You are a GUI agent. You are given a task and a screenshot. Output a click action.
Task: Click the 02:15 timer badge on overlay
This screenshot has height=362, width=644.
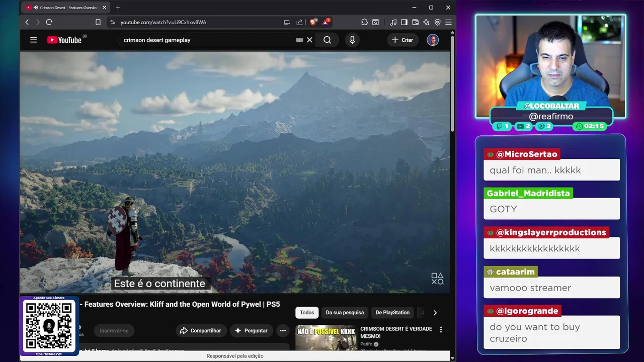coord(589,126)
